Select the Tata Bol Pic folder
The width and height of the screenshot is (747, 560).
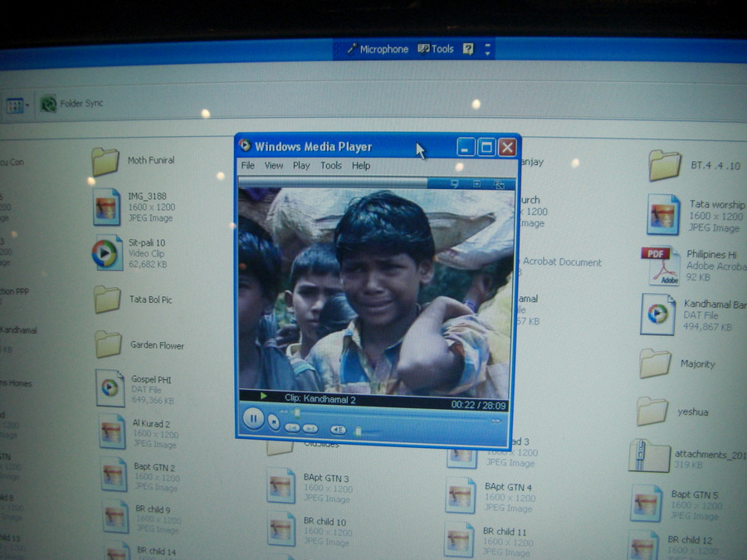coord(133,299)
